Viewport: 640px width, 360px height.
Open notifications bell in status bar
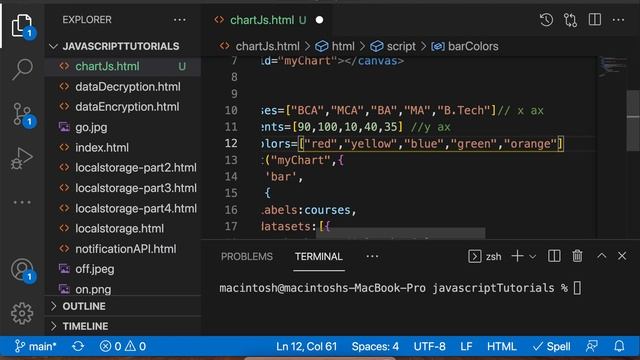click(x=619, y=347)
